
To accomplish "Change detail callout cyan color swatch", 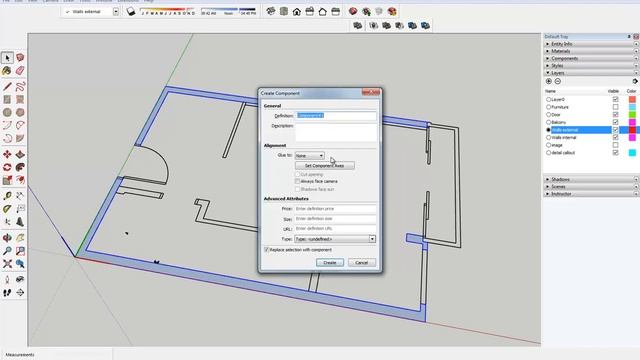I will (x=632, y=153).
